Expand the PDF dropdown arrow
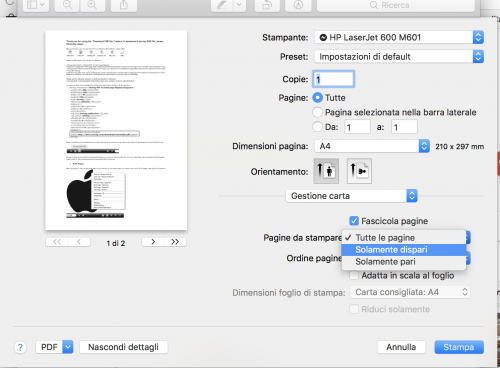Viewport: 500px width, 368px height. point(68,347)
